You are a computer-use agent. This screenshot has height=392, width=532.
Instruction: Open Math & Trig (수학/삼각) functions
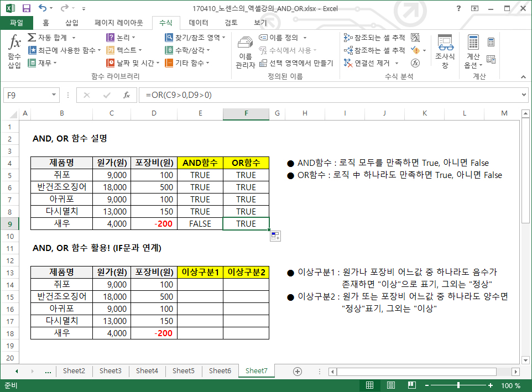coord(187,50)
